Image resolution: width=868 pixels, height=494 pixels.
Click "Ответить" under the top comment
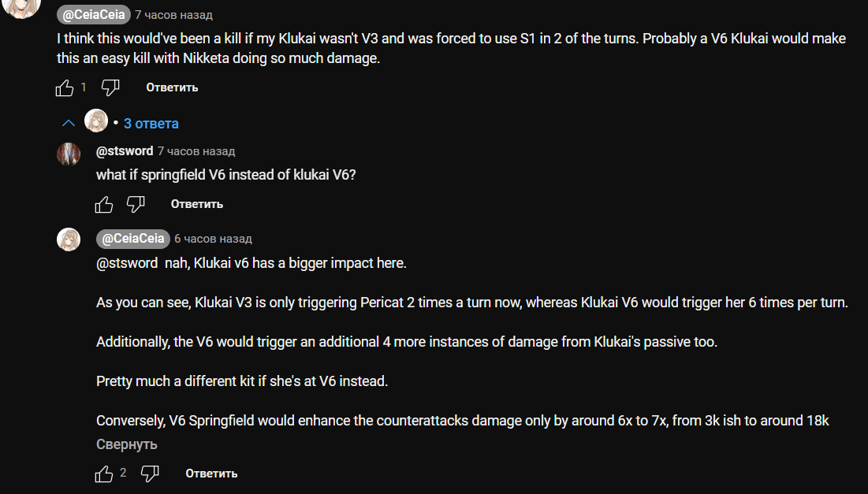pos(172,87)
